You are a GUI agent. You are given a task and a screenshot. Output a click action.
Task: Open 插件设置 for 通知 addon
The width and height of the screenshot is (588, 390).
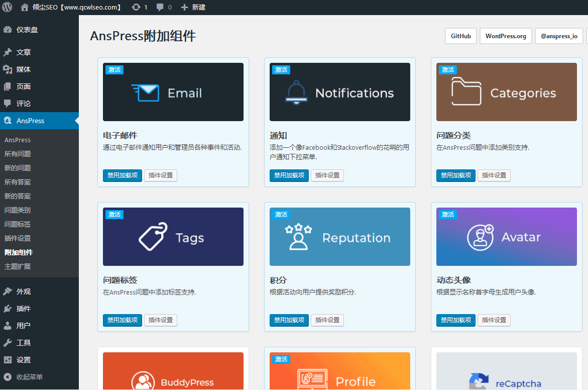click(x=327, y=175)
